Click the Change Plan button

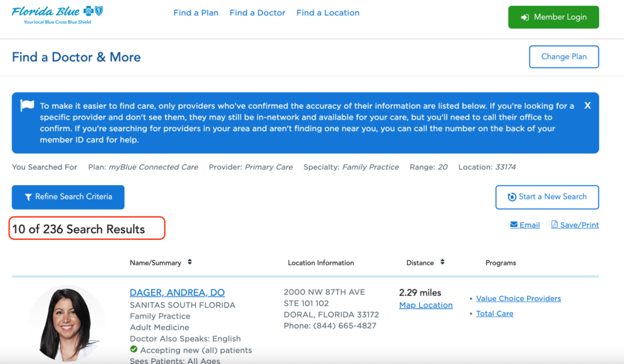click(564, 57)
